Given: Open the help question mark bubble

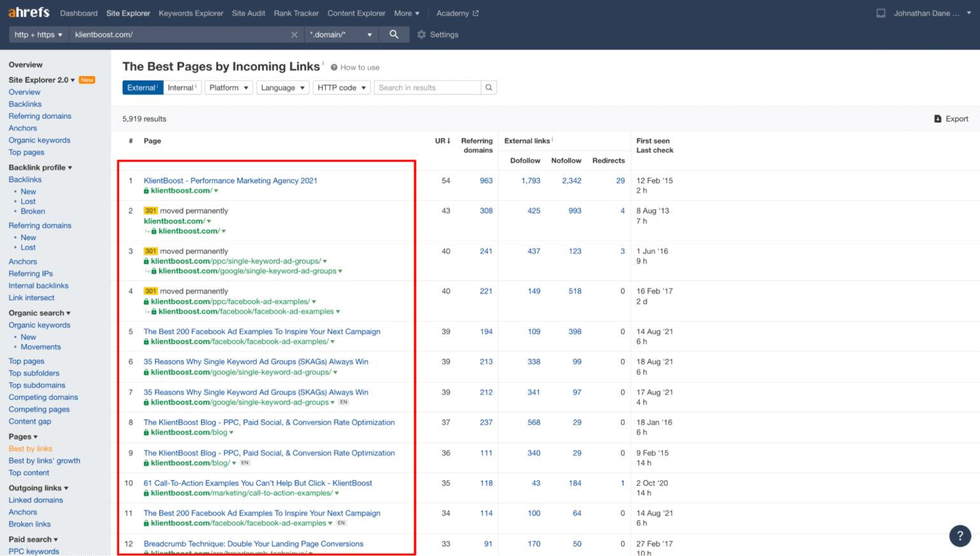Looking at the screenshot, I should [960, 536].
